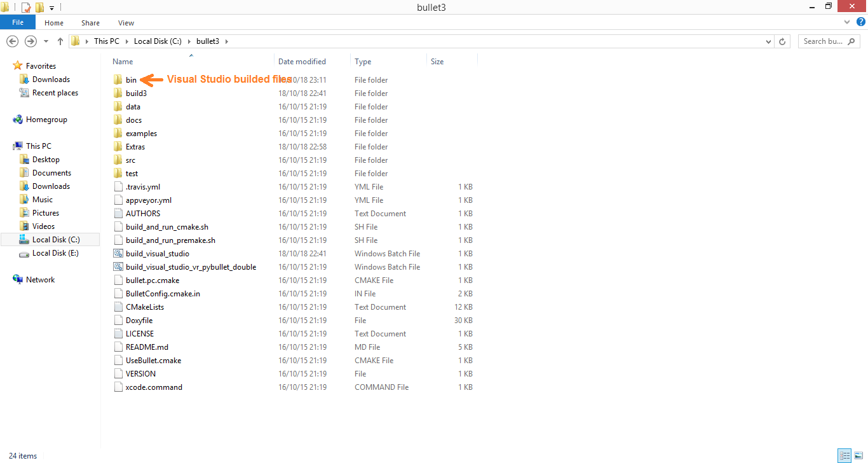Click the Back navigation arrow
Screen dimensions: 868x463
(x=12, y=41)
